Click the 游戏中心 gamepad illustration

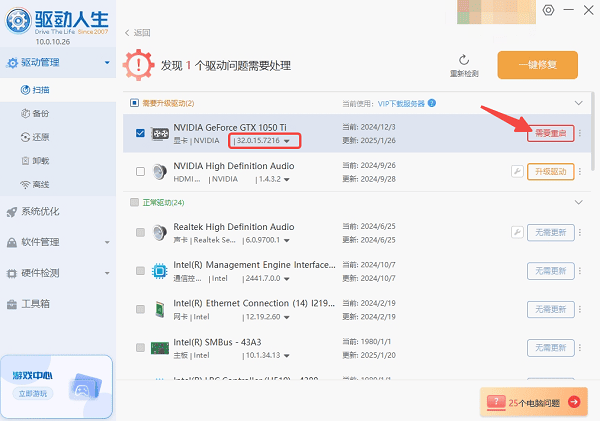point(85,387)
